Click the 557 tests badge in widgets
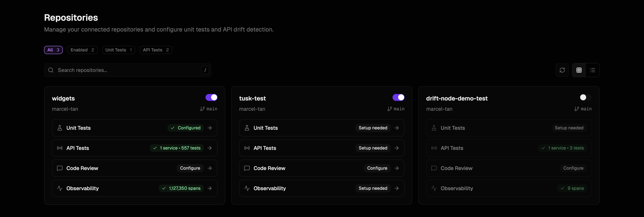 tap(176, 148)
